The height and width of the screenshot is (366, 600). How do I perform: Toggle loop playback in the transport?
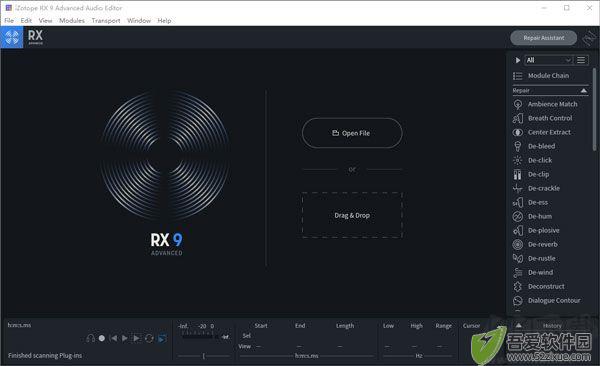(x=149, y=338)
